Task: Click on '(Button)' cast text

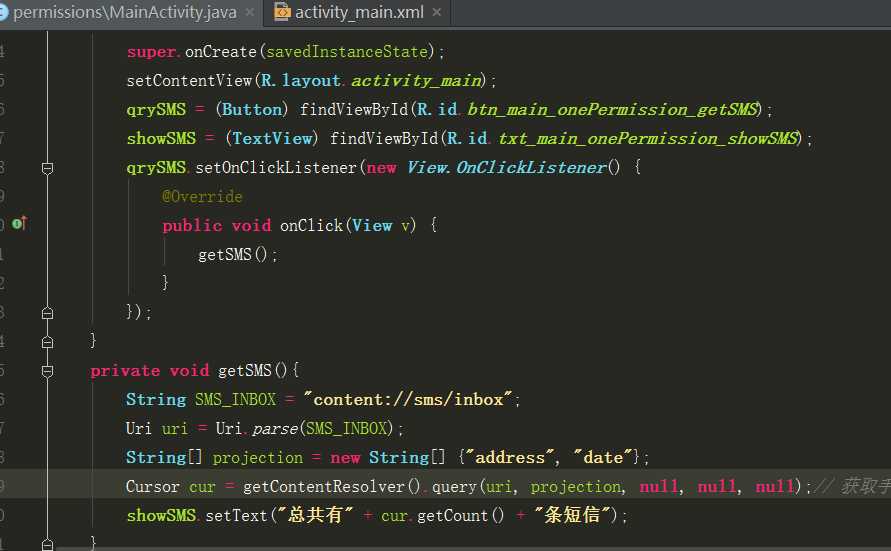Action: (x=252, y=110)
